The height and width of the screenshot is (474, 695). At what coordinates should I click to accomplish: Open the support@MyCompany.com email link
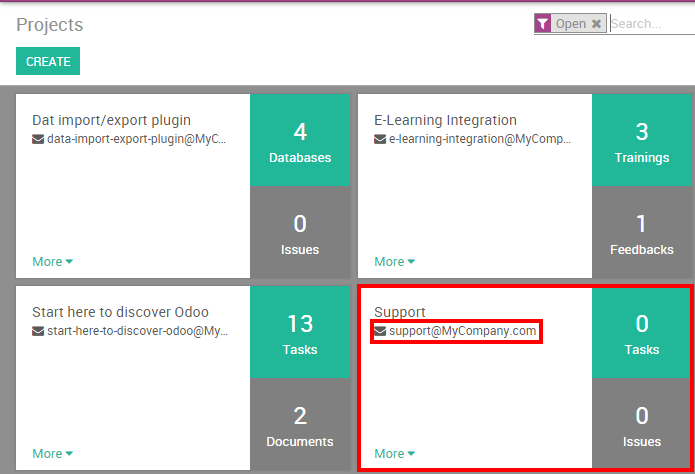[x=462, y=331]
